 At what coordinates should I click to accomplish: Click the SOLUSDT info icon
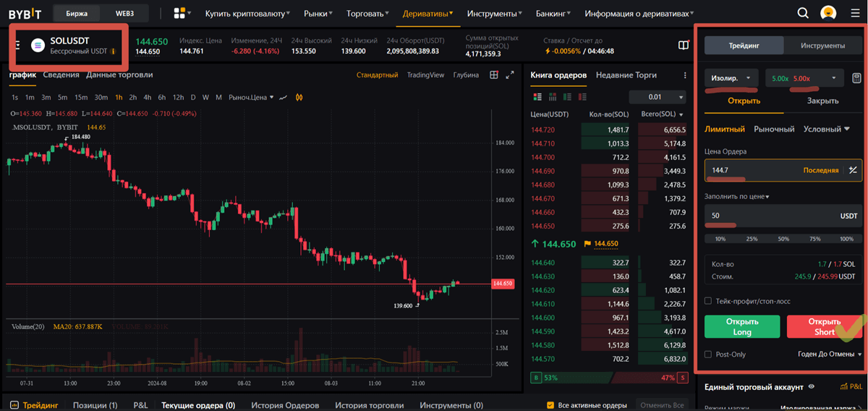[x=112, y=51]
